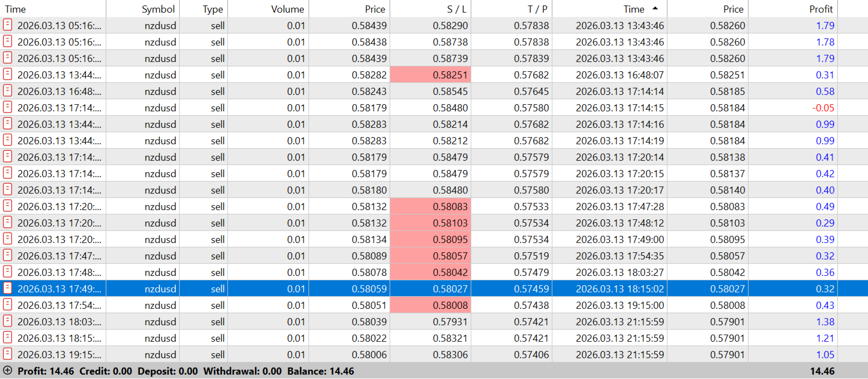Sort by the T / P column header
This screenshot has width=868, height=379.
pyautogui.click(x=511, y=9)
